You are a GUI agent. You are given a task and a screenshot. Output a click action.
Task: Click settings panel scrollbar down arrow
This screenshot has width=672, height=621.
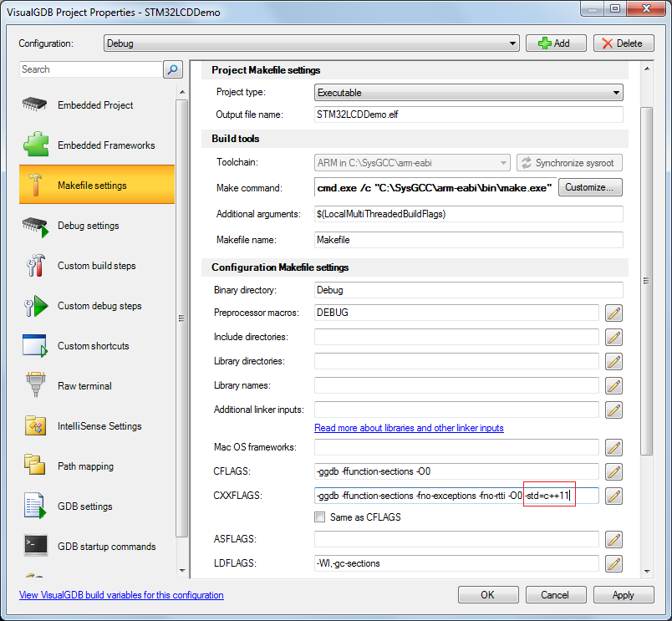(x=647, y=572)
